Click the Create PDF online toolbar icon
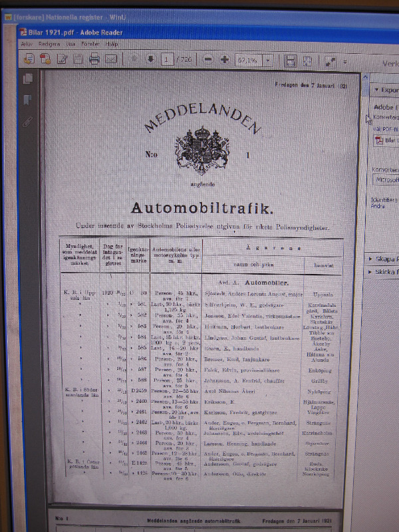Viewport: 399px width, 532px height. click(45, 59)
